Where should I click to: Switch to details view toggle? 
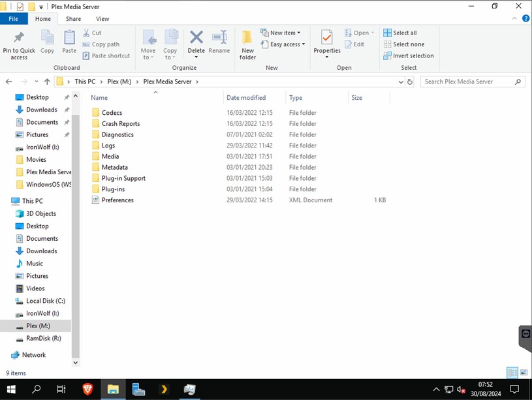point(512,373)
